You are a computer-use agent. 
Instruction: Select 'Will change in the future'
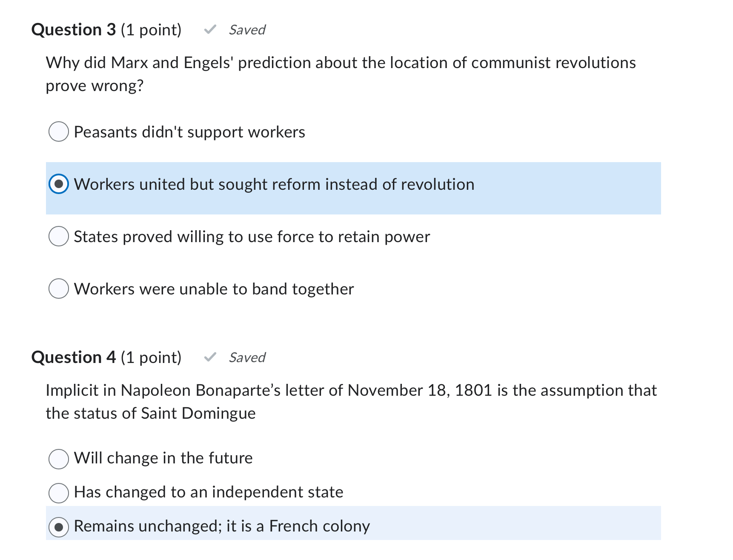pyautogui.click(x=59, y=459)
